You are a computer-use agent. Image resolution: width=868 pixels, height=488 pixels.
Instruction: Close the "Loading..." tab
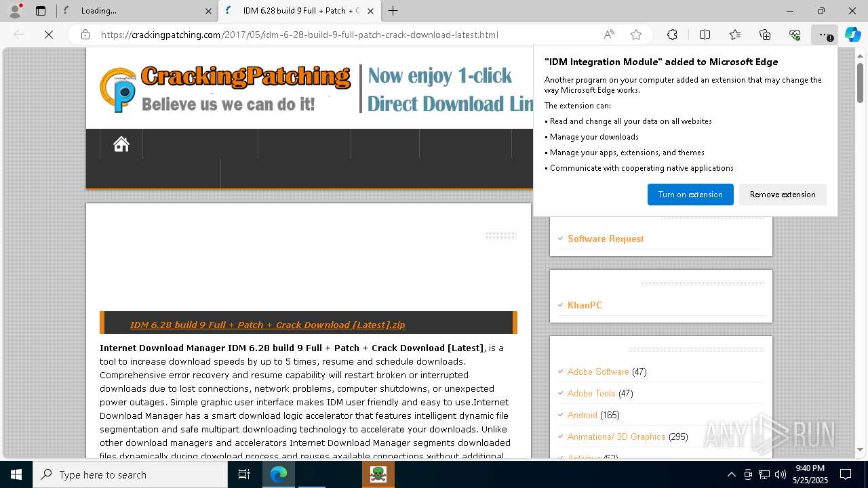click(208, 11)
